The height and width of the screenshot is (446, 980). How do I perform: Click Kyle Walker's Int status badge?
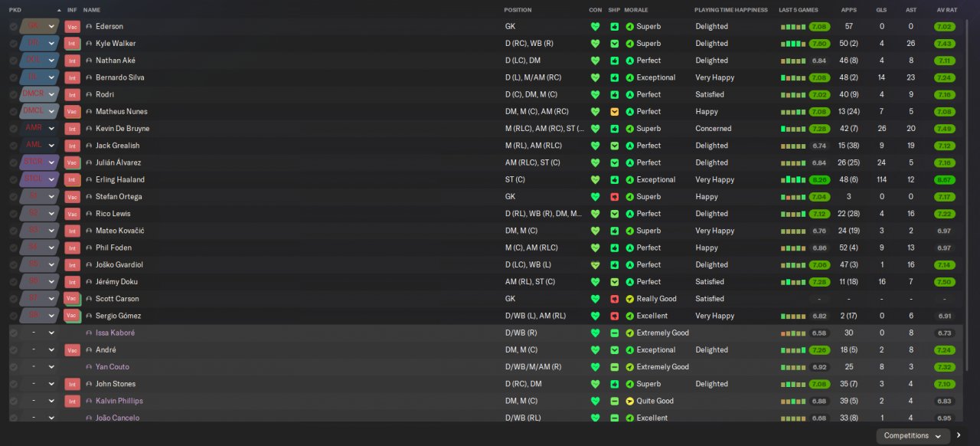[x=72, y=44]
